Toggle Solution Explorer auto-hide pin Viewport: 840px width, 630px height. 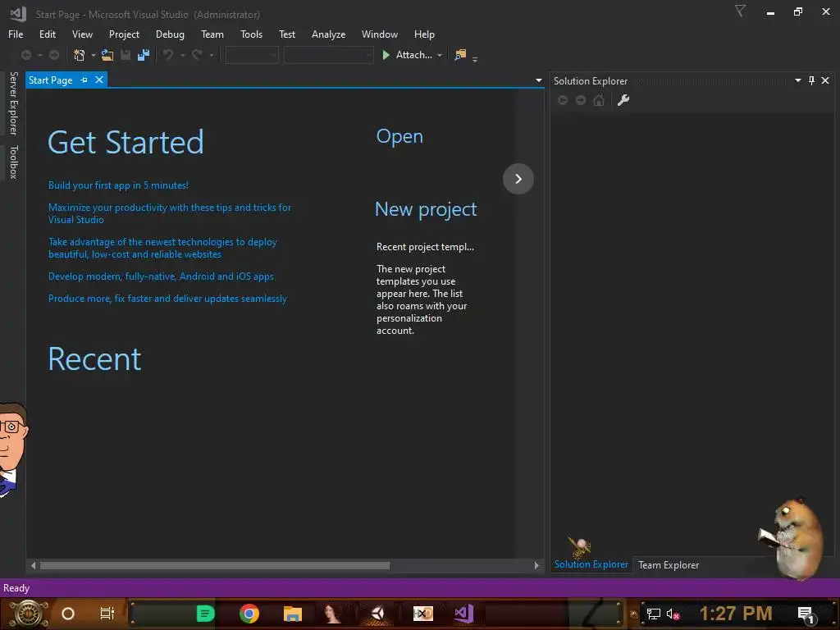tap(811, 80)
